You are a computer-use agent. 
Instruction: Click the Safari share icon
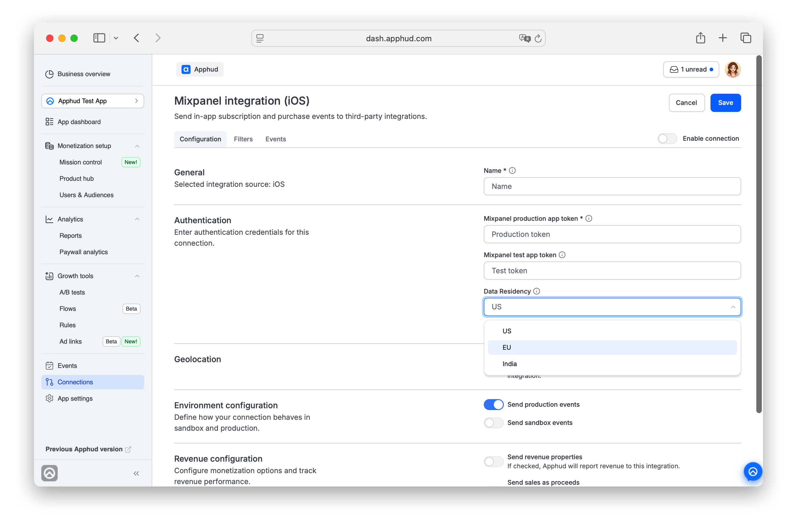click(x=700, y=38)
